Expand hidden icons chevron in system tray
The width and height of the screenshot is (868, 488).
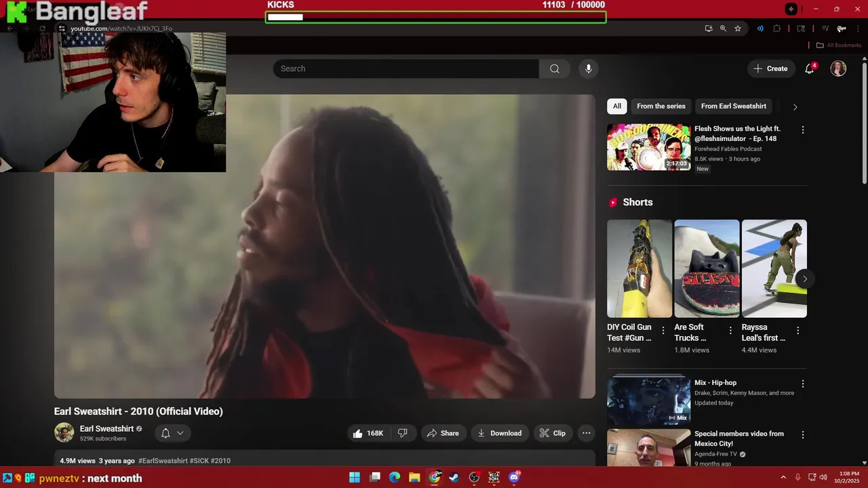point(783,477)
